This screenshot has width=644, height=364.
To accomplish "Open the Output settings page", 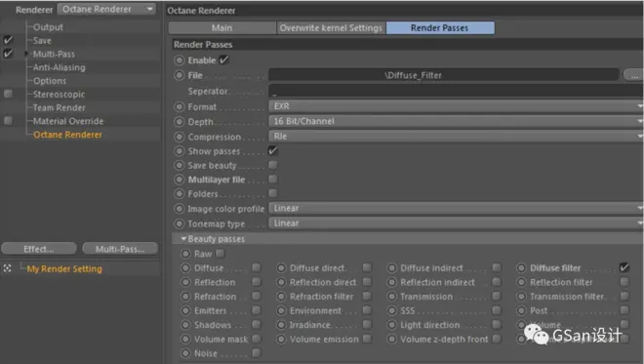I will click(48, 27).
